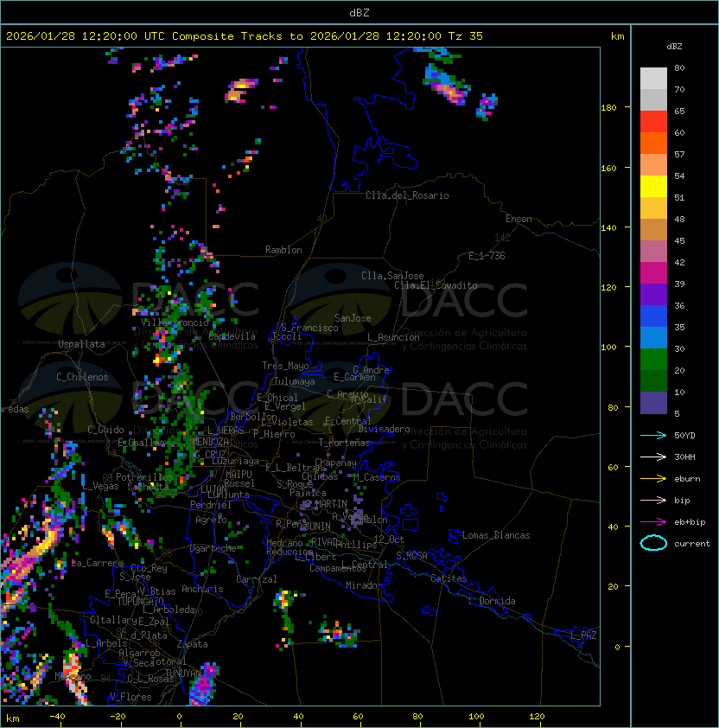Viewport: 719px width, 728px height.
Task: Click the '140' tick on right axis
Action: [x=608, y=227]
